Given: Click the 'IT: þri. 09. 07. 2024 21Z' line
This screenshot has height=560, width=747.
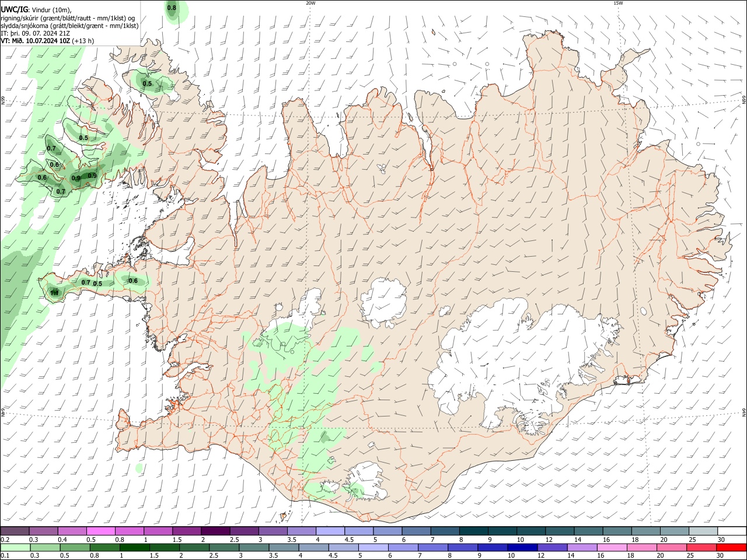Looking at the screenshot, I should click(36, 33).
